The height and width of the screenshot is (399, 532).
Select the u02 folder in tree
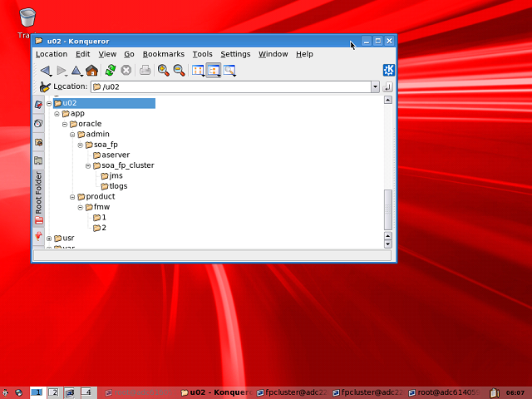point(104,103)
